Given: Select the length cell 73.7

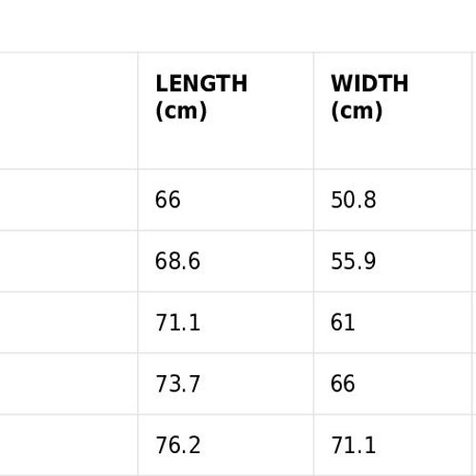Looking at the screenshot, I should [x=226, y=384].
